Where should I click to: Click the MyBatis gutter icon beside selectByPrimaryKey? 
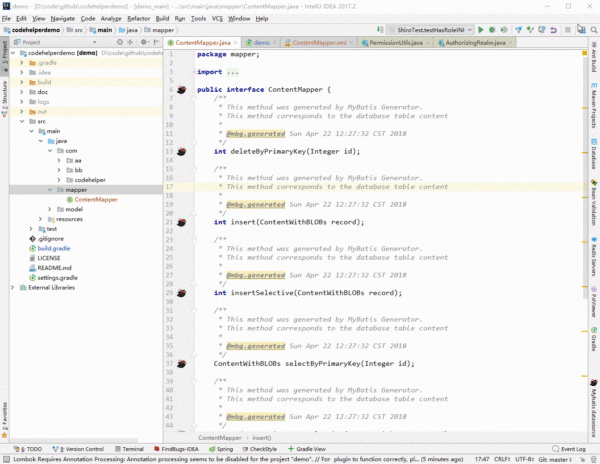[x=181, y=364]
